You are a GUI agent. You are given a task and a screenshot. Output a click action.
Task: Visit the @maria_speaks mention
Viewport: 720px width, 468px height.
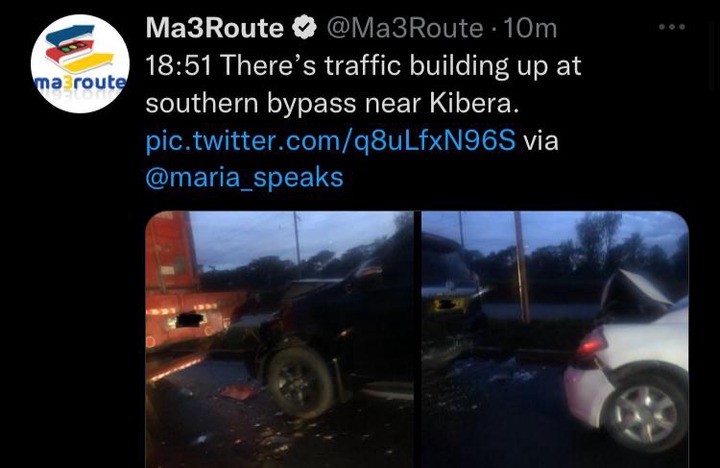pos(244,178)
